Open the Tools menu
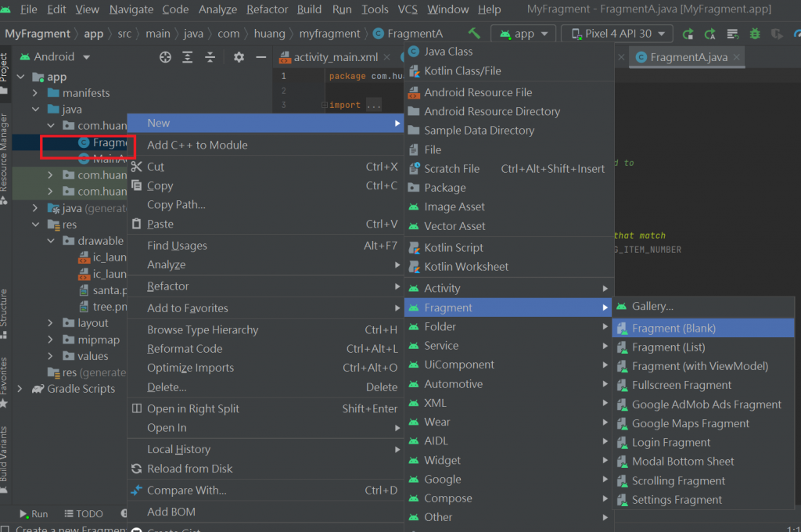Viewport: 801px width, 532px height. (x=375, y=9)
